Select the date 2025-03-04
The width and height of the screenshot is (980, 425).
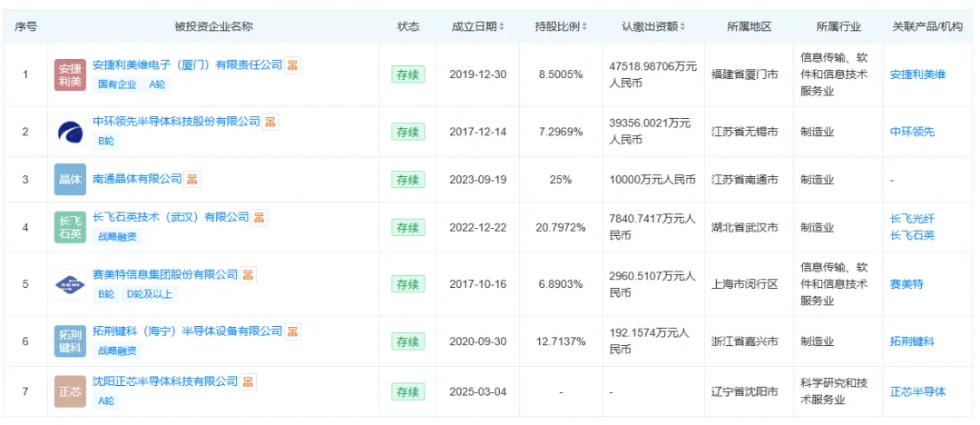(x=478, y=391)
